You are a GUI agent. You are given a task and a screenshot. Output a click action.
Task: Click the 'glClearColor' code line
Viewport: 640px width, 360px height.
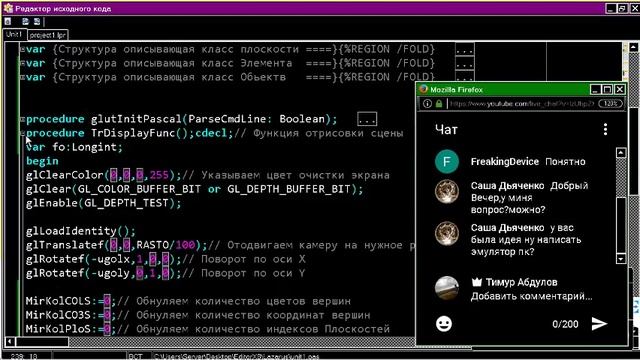coord(207,176)
